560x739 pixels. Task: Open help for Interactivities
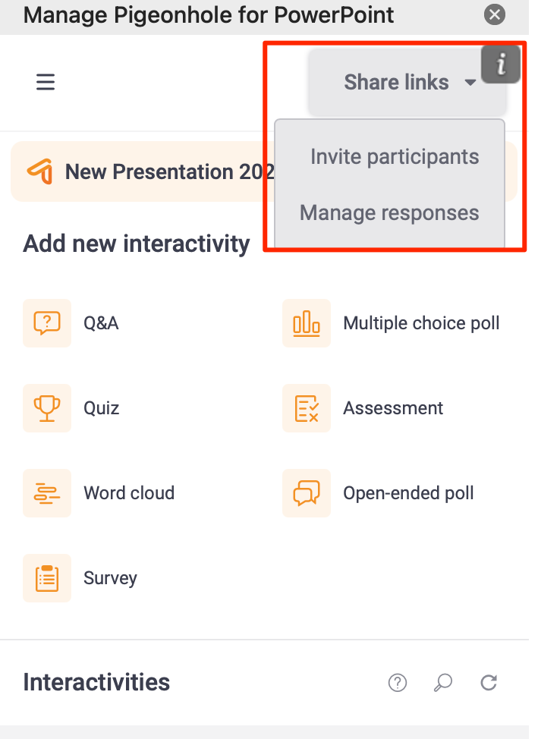click(397, 683)
